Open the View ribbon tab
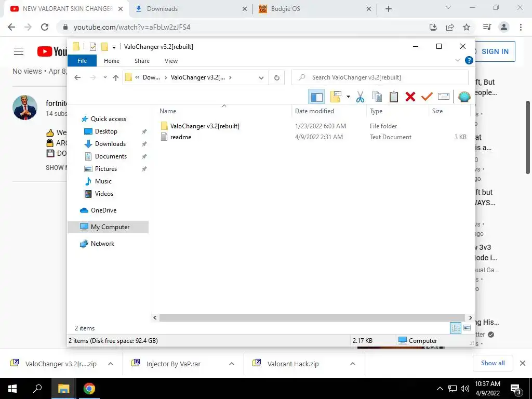 click(x=171, y=61)
